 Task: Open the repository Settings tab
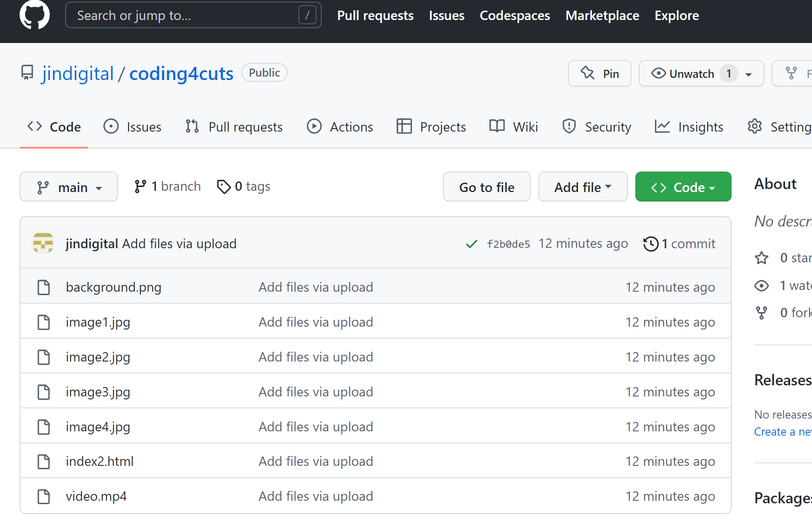tap(779, 127)
